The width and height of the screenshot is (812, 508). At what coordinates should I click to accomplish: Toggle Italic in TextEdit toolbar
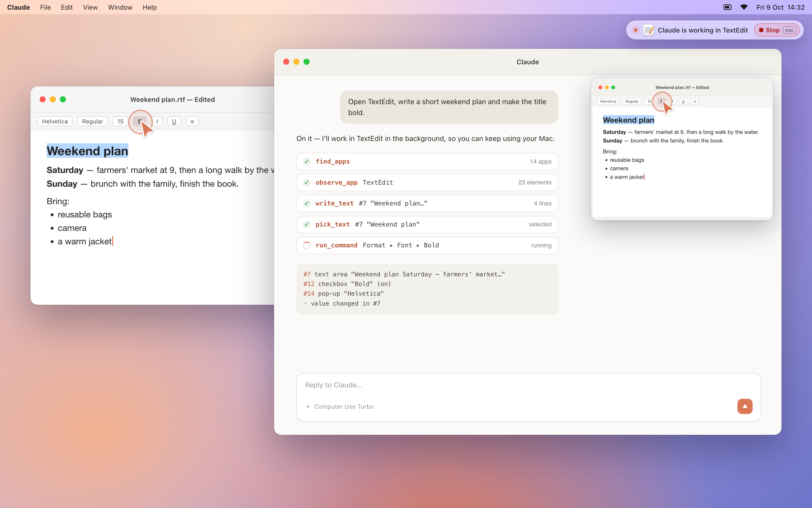pos(157,121)
